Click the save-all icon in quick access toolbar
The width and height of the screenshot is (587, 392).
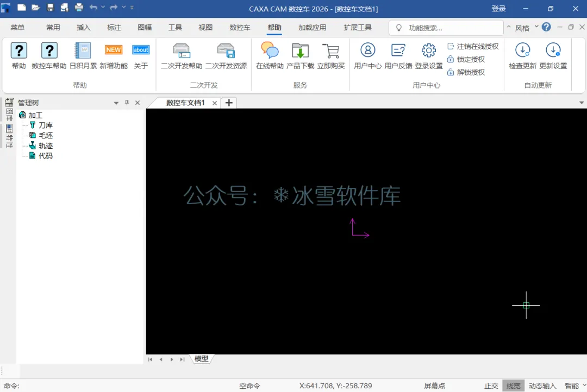coord(64,8)
